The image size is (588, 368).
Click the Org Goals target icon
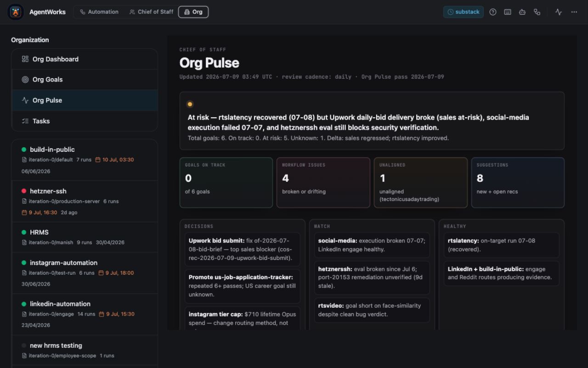click(x=25, y=80)
